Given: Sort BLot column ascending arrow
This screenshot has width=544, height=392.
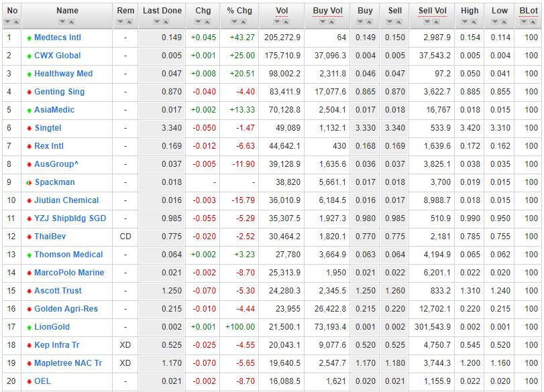Looking at the screenshot, I should pos(533,22).
